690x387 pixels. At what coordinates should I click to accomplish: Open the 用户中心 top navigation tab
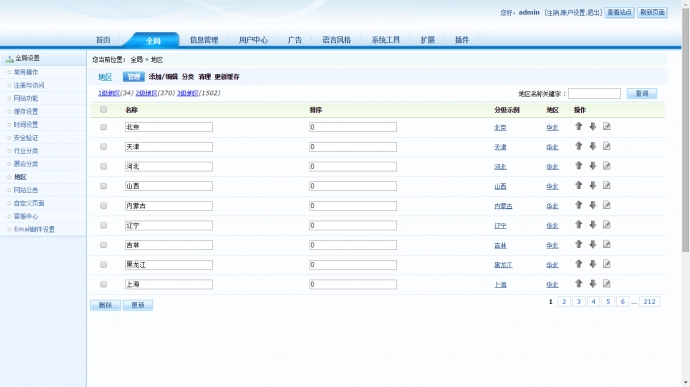pos(253,40)
